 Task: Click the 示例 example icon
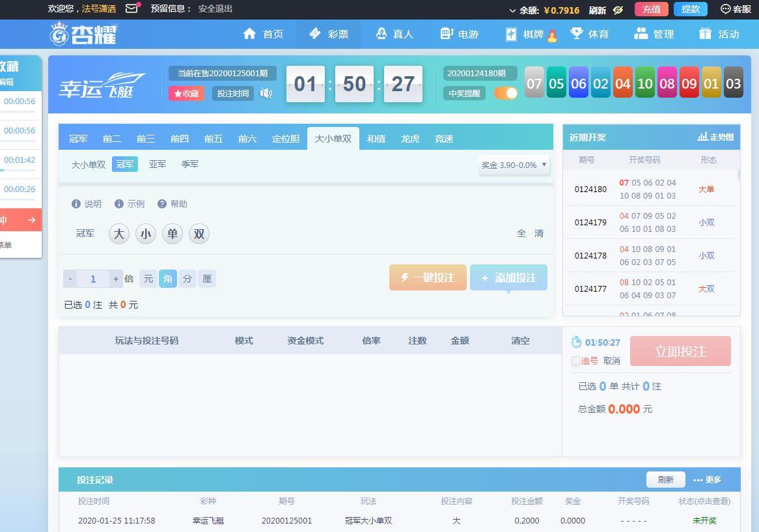tap(119, 204)
